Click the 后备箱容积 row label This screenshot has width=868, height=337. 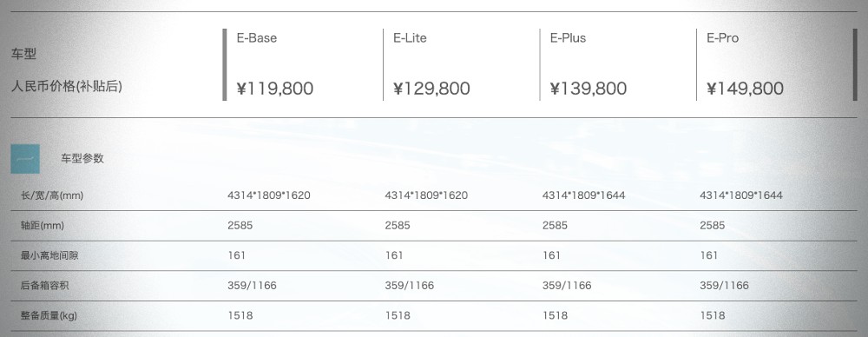click(x=45, y=286)
